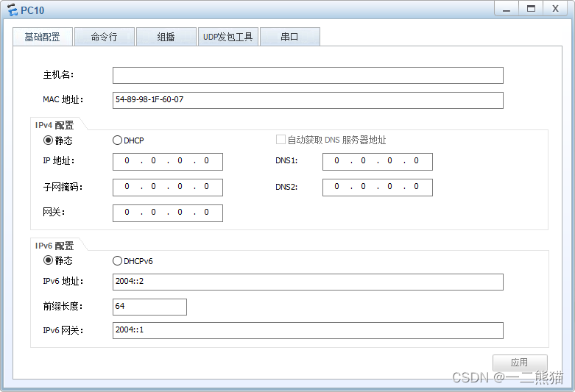Click the PC10 app icon in title bar

tap(12, 10)
